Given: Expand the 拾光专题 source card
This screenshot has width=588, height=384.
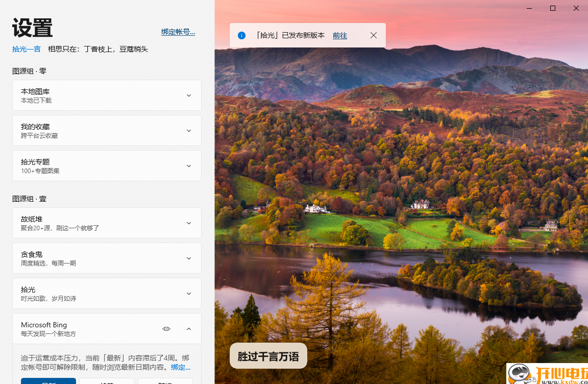Looking at the screenshot, I should point(189,165).
